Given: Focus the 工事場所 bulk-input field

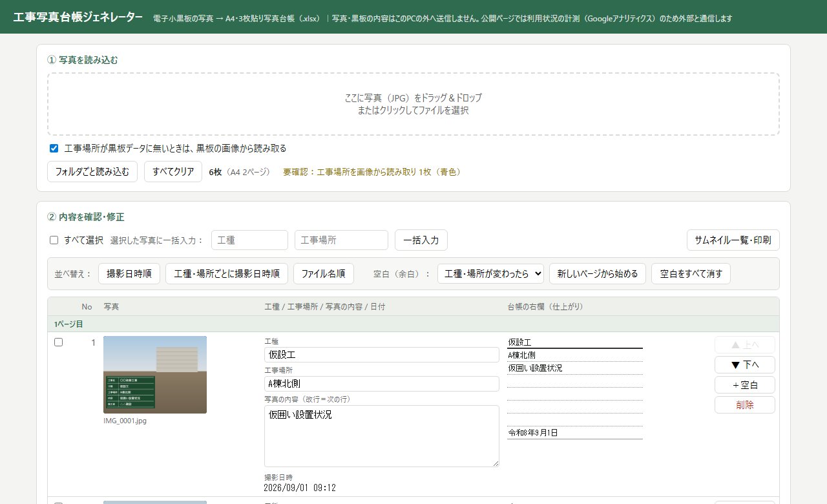Looking at the screenshot, I should (x=341, y=240).
